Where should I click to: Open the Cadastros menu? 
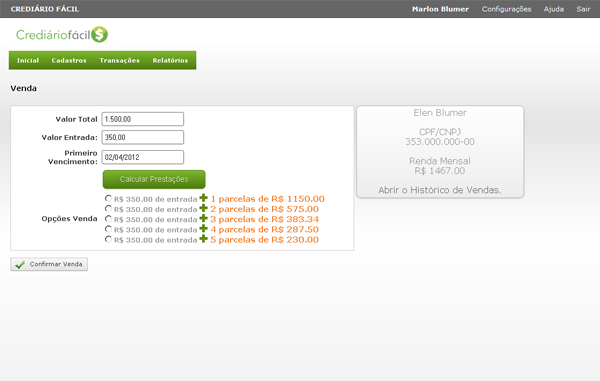click(69, 60)
